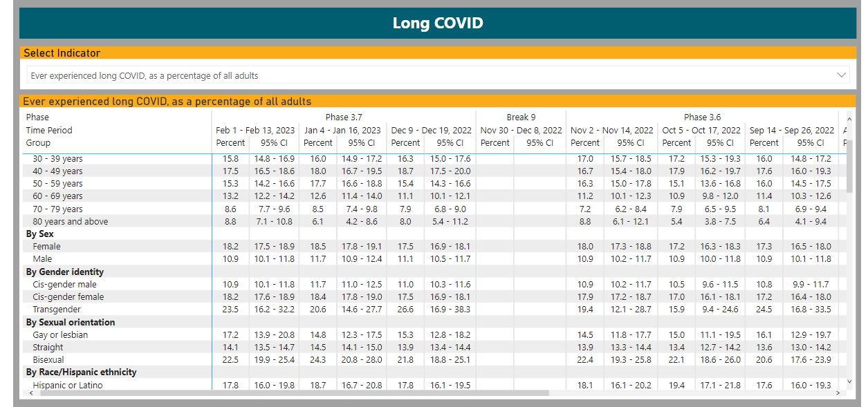Select the 40 - 49 years row label
This screenshot has width=868, height=407.
point(57,171)
